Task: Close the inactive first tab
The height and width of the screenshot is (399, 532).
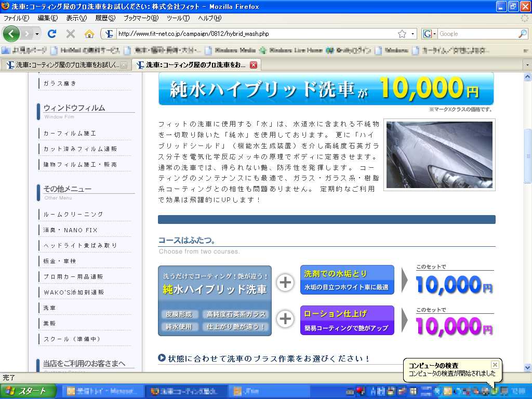Action: coord(124,65)
